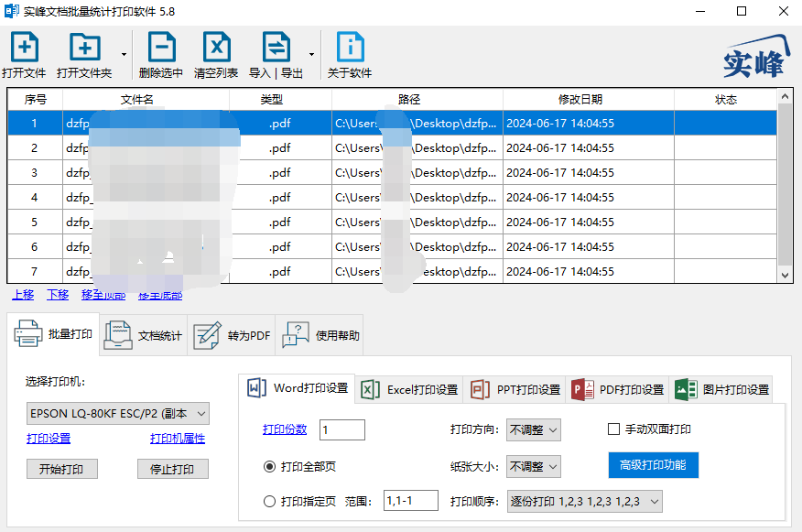Switch to the Batch Print (批量打印) tab

tap(53, 334)
